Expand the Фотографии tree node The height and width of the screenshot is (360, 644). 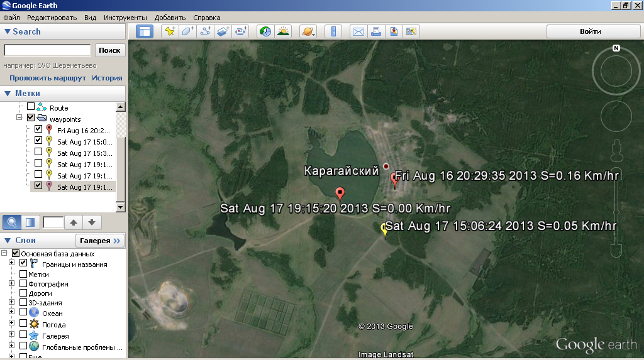point(11,283)
